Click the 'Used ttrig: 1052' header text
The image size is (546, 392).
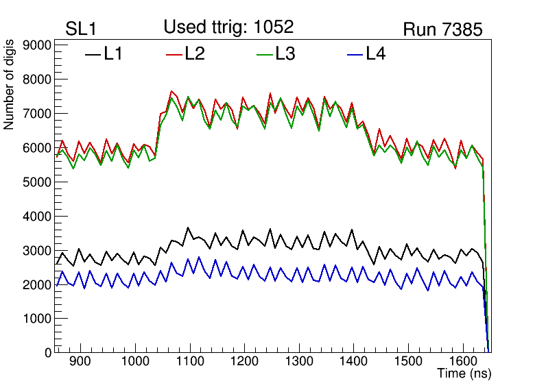[228, 27]
